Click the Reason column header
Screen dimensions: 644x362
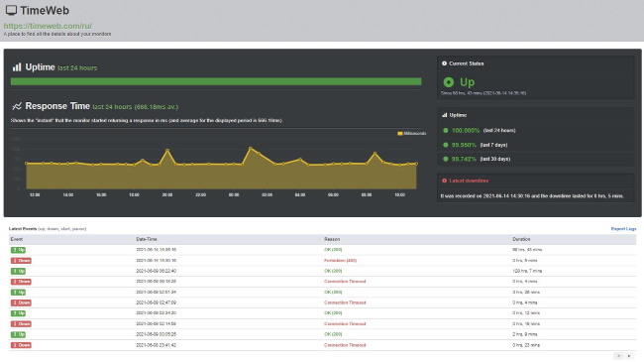coord(332,239)
